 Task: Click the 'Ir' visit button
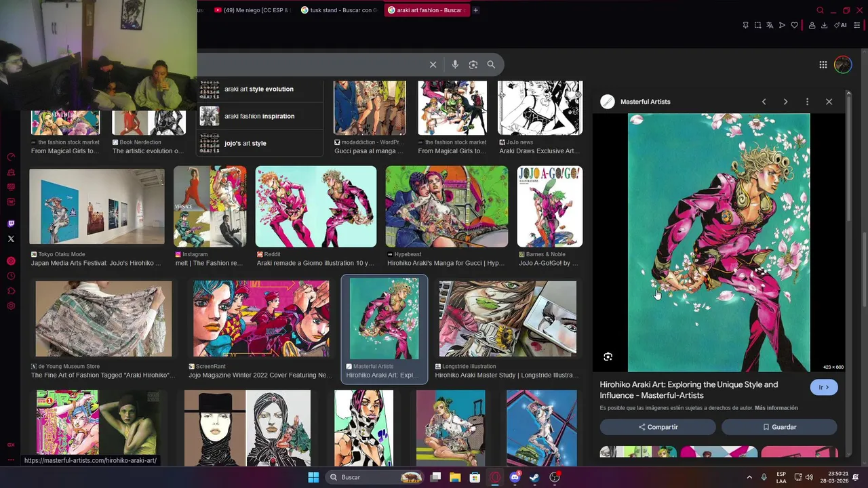824,387
